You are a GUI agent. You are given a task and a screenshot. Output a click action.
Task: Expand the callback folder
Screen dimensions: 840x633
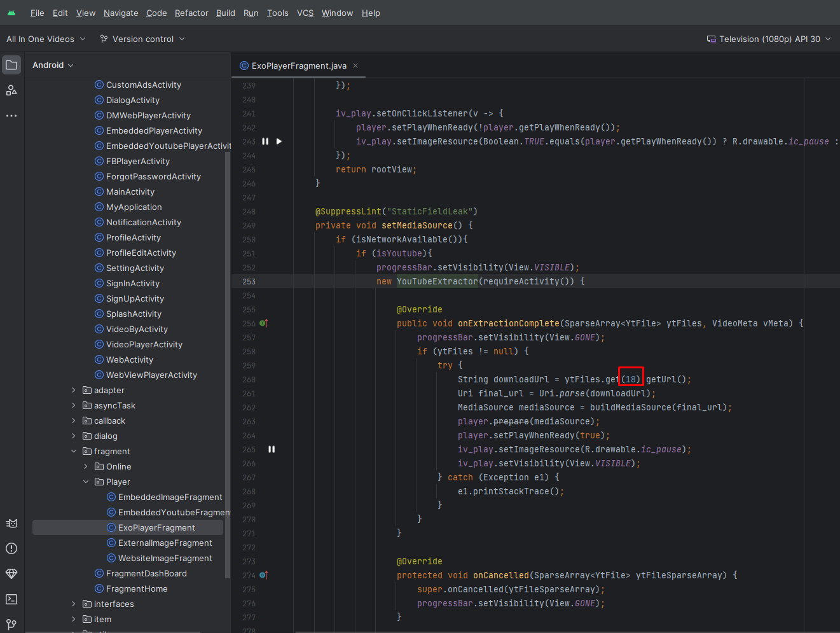point(74,421)
